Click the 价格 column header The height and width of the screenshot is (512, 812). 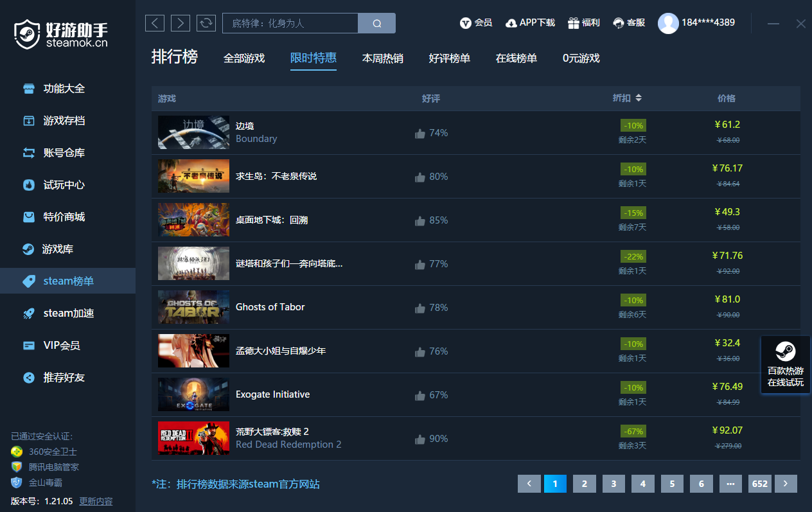[727, 98]
